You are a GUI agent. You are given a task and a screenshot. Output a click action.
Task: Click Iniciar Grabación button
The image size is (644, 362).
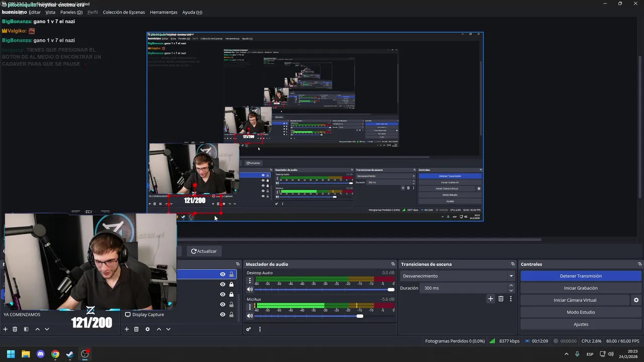(x=581, y=288)
